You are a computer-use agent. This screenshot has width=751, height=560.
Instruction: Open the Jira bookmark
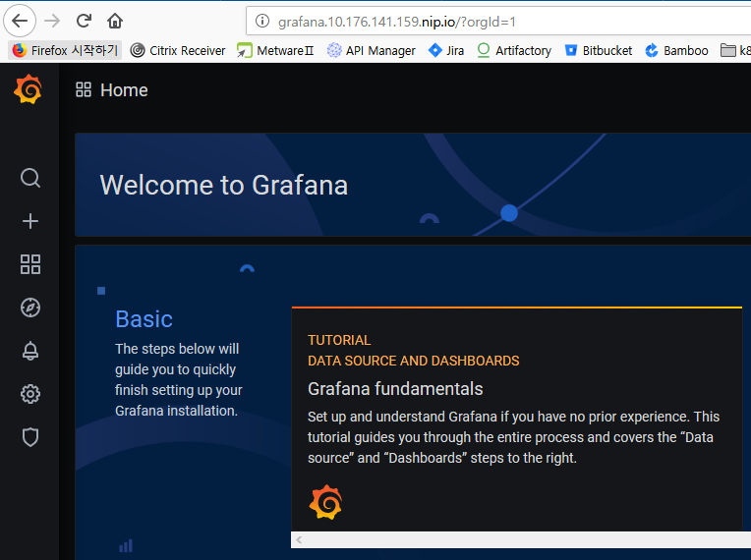coord(446,50)
